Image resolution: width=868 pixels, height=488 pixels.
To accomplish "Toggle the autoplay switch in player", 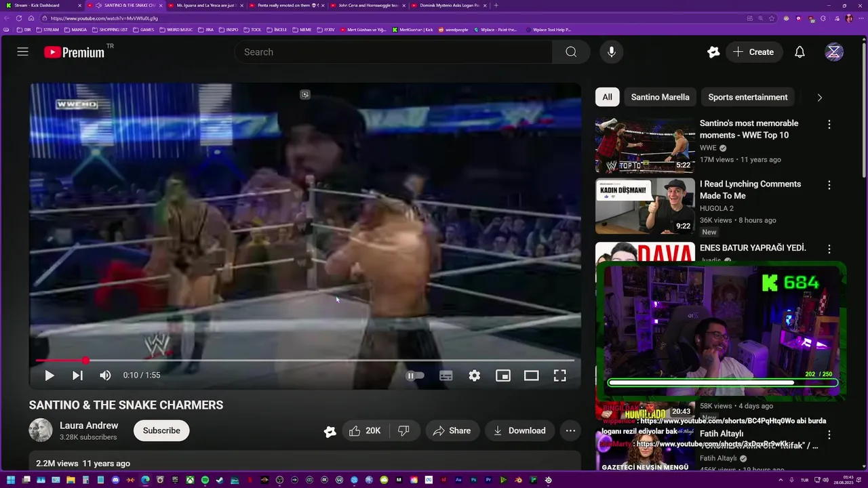I will tap(415, 375).
